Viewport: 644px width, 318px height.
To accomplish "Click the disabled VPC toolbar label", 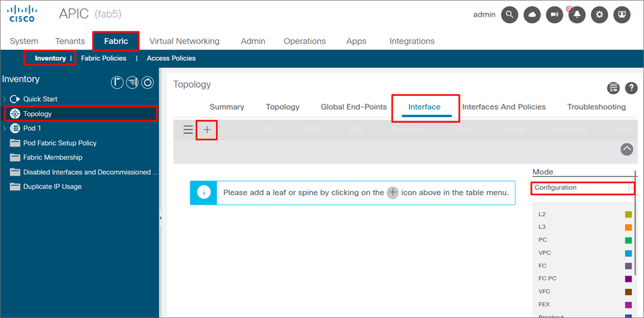I will (312, 129).
